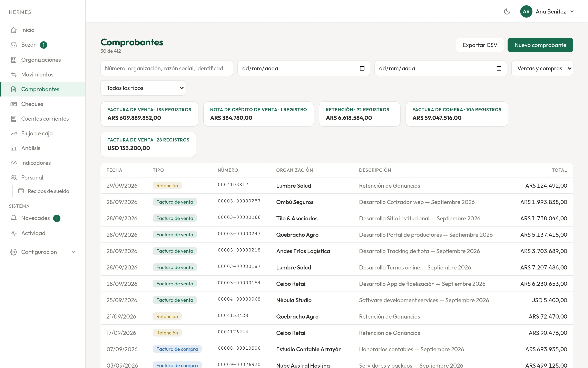Click the Flujo de caja trend icon
588x368 pixels.
[14, 133]
